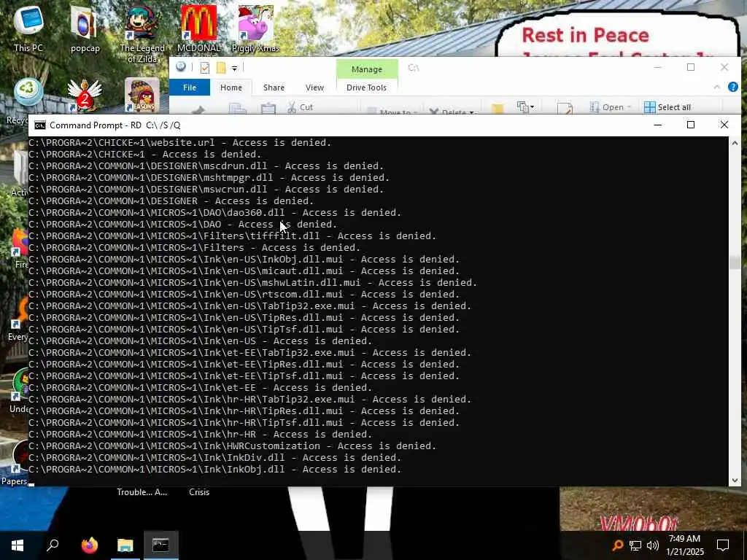
Task: Click the Copy icon in Explorer ribbon
Action: click(237, 109)
